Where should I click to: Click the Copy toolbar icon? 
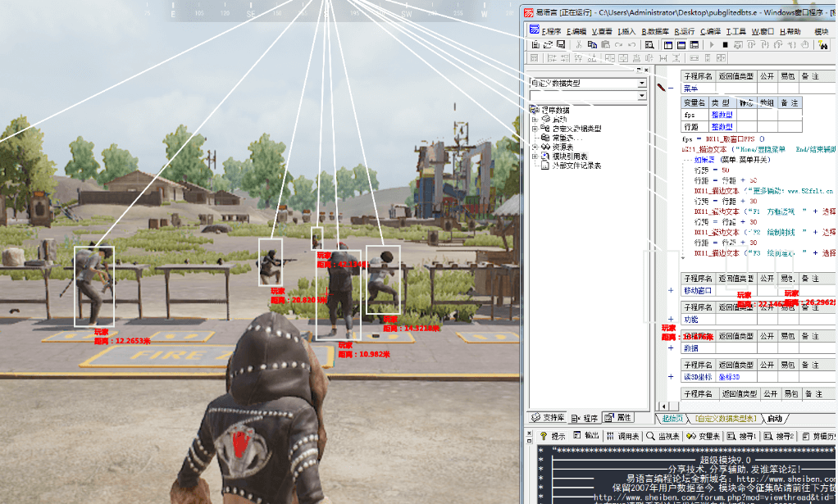tap(592, 45)
